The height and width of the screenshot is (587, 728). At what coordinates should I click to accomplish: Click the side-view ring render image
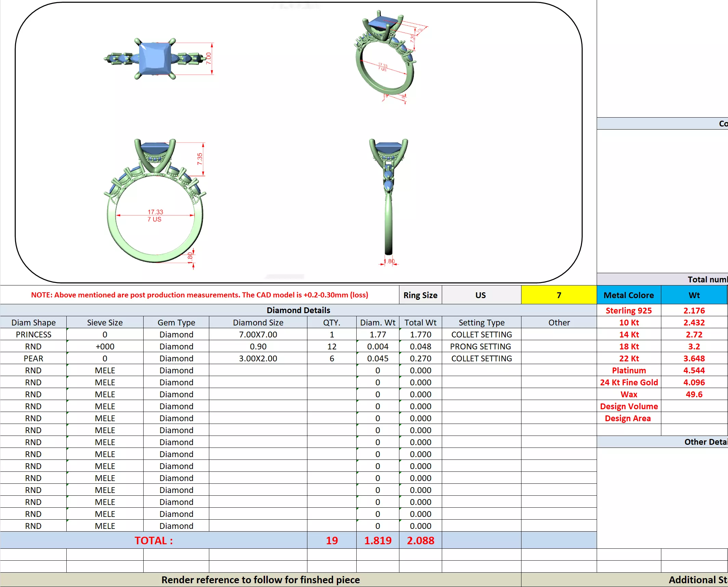point(388,198)
